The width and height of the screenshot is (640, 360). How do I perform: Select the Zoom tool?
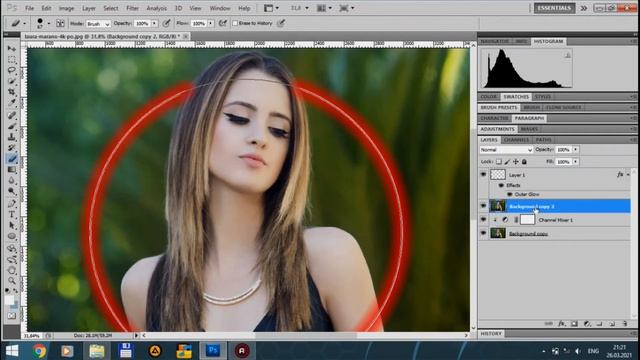pyautogui.click(x=11, y=281)
